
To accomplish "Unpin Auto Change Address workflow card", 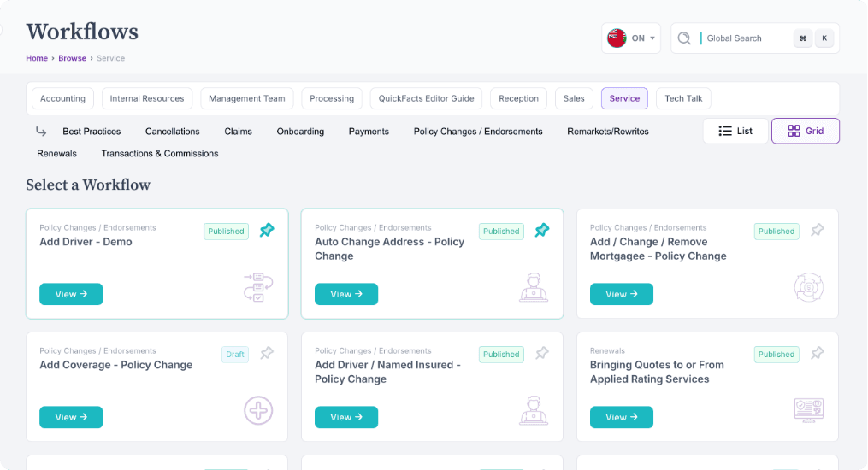I will pyautogui.click(x=542, y=231).
